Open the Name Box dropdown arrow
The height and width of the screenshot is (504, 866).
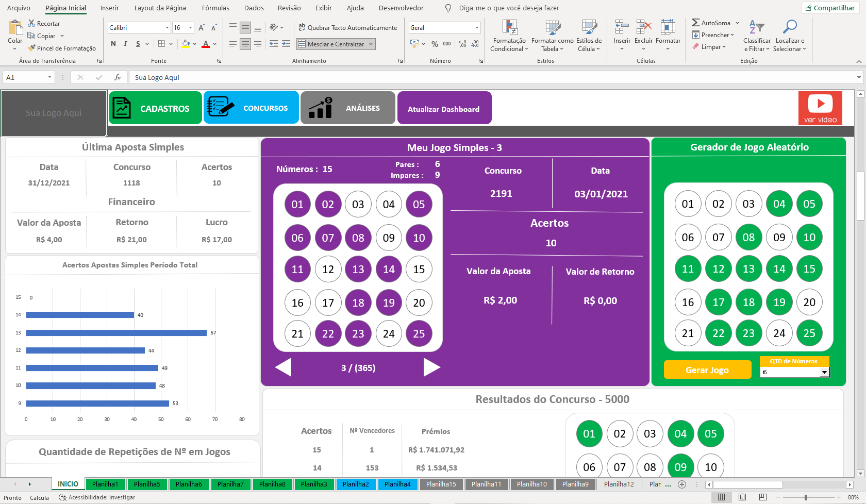pyautogui.click(x=49, y=77)
